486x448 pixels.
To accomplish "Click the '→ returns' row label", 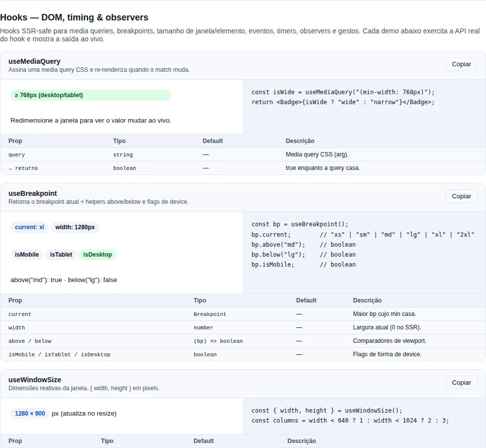I will coord(23,168).
